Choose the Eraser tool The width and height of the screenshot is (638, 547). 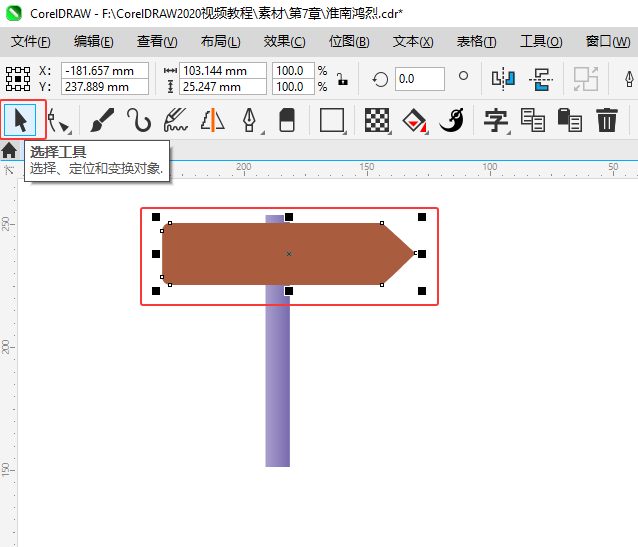pos(287,120)
